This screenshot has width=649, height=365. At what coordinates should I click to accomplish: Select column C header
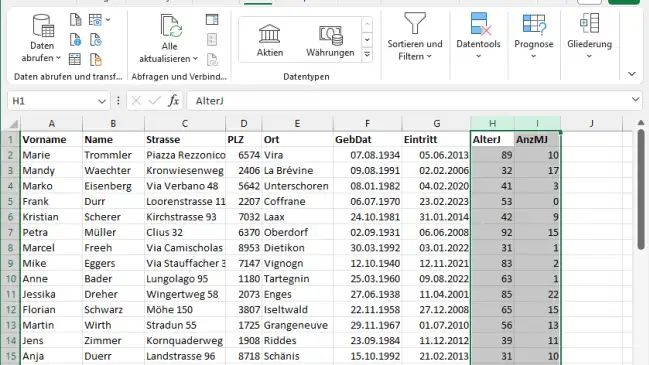(185, 123)
